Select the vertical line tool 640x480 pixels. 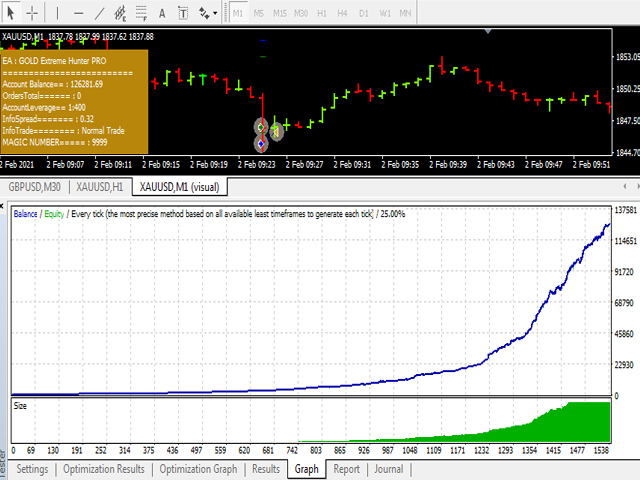pyautogui.click(x=57, y=13)
